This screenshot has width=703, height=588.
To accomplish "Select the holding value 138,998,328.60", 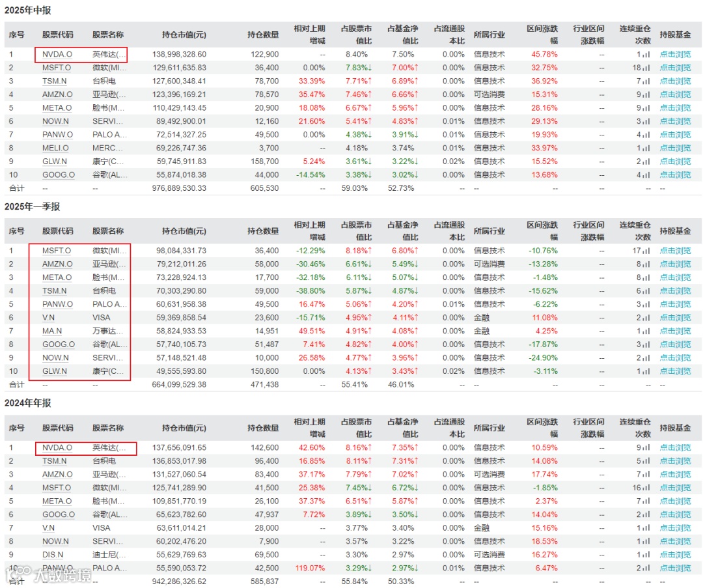I will coord(180,54).
